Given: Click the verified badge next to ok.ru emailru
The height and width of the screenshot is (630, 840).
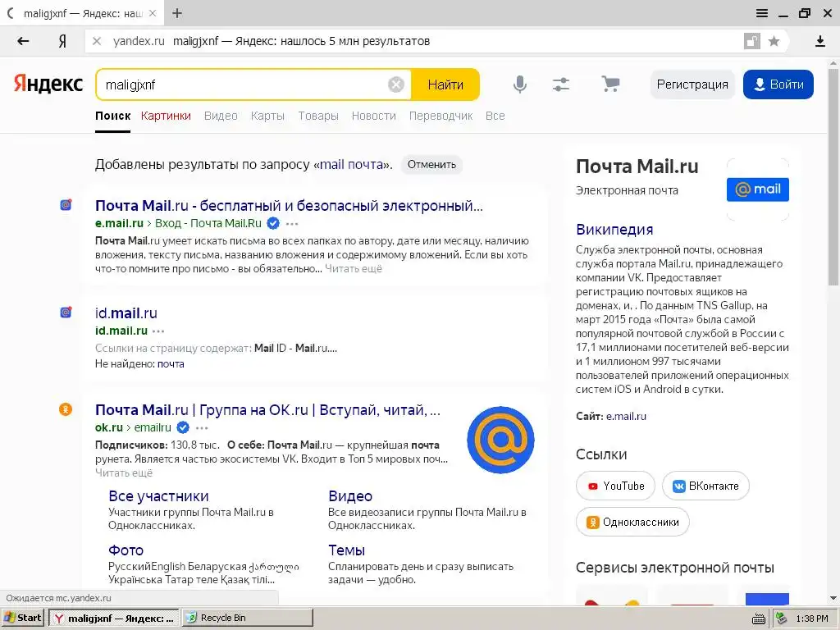Looking at the screenshot, I should (x=183, y=427).
